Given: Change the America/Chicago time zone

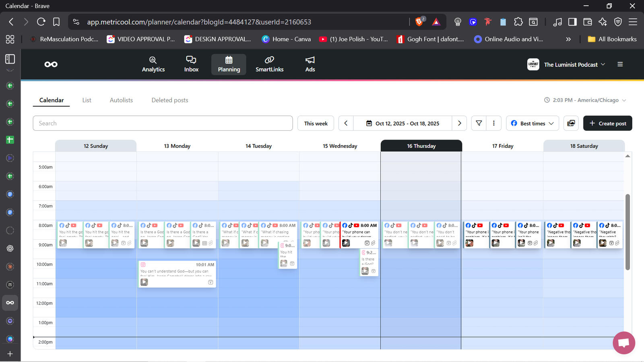Looking at the screenshot, I should pos(585,100).
